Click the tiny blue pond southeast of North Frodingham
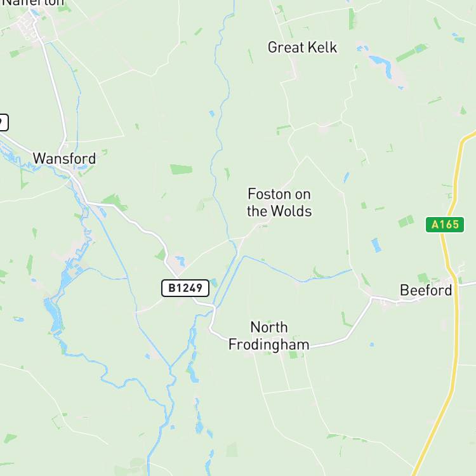 (372, 345)
